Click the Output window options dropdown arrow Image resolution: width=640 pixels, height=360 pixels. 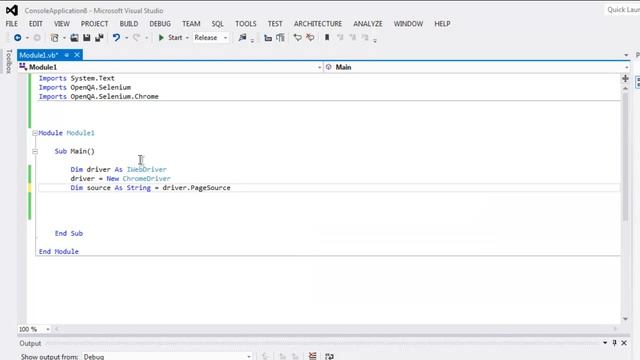605,343
